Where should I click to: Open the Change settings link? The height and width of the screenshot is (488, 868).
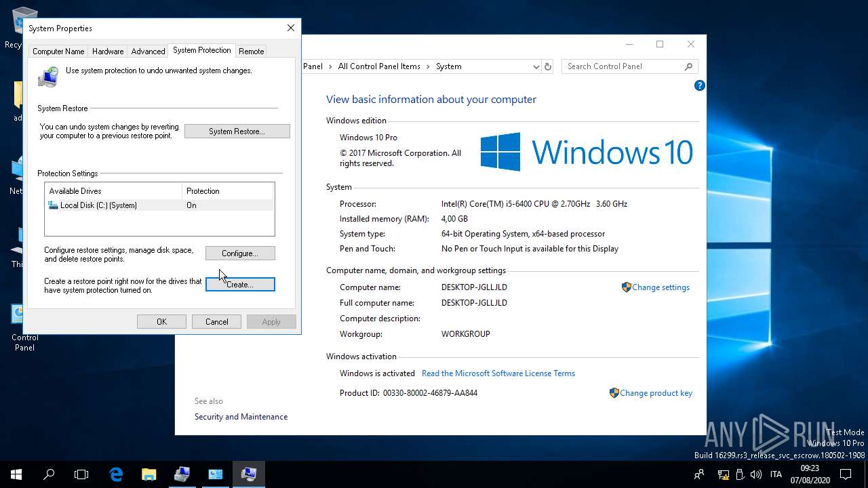(x=660, y=287)
